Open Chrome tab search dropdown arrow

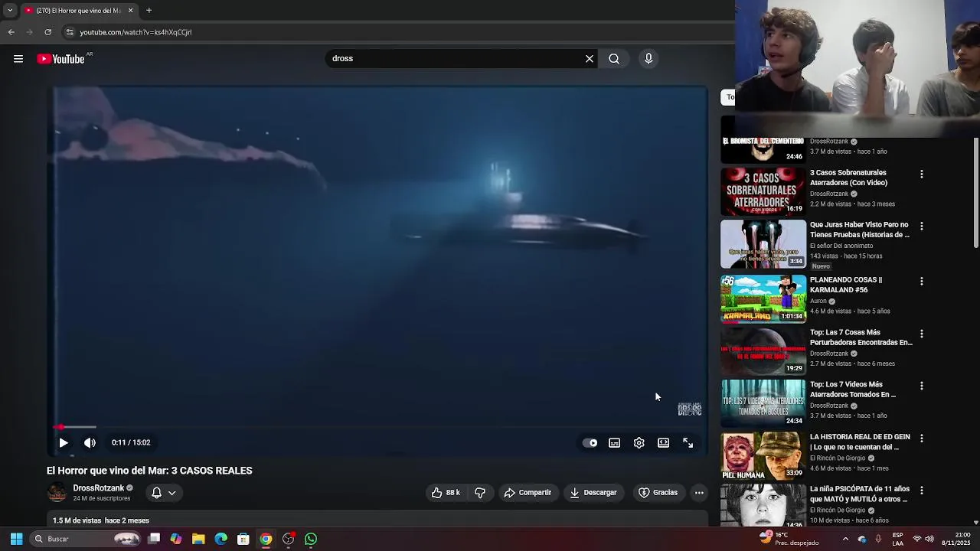(x=10, y=11)
